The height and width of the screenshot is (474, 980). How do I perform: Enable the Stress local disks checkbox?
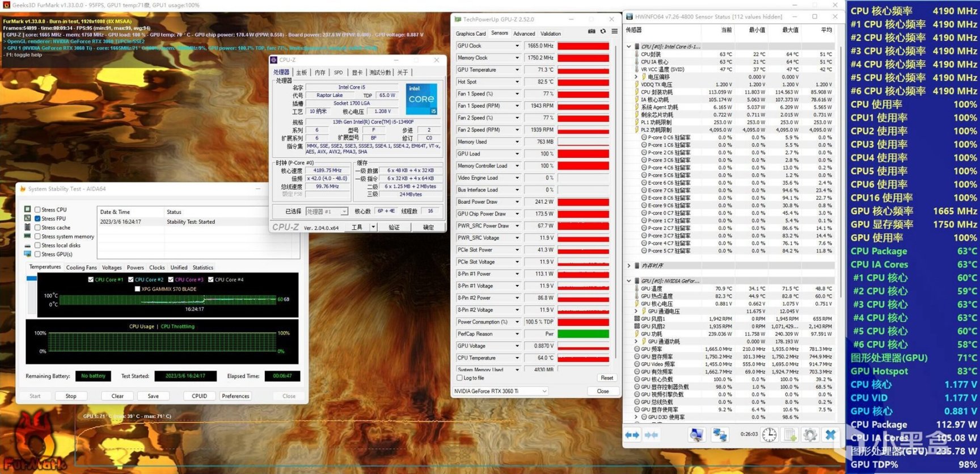tap(37, 245)
